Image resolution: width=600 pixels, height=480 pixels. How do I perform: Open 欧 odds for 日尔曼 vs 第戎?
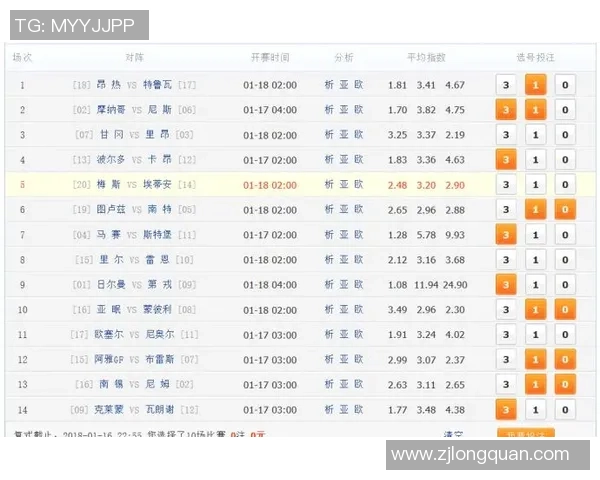click(x=358, y=284)
